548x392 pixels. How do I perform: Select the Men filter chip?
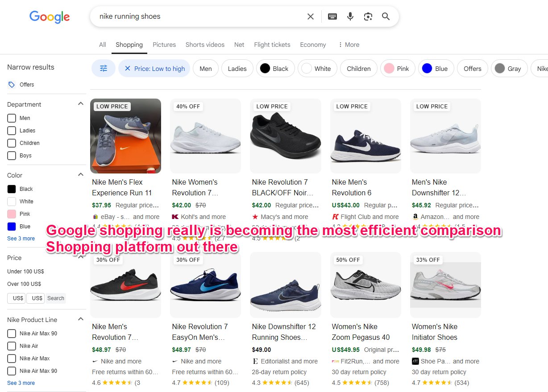[x=206, y=69]
